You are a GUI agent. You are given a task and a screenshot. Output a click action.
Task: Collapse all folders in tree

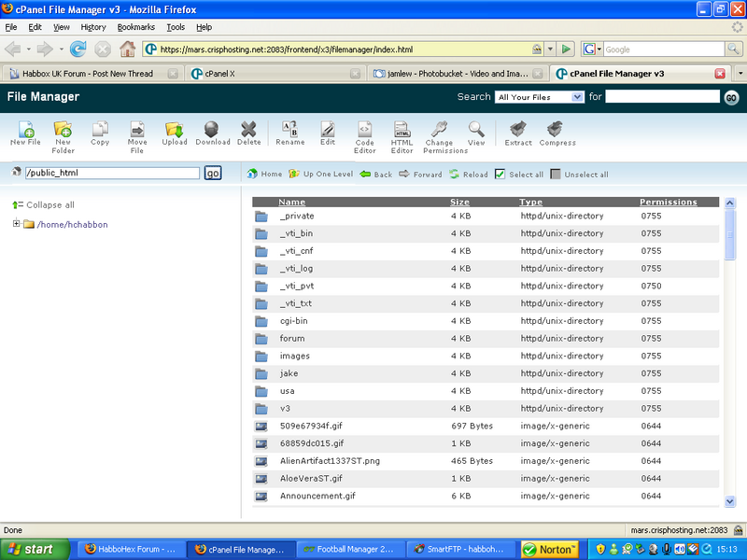click(43, 204)
